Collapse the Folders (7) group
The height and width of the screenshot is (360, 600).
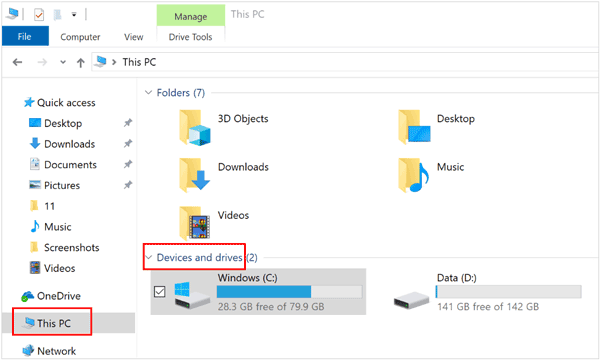pyautogui.click(x=148, y=93)
